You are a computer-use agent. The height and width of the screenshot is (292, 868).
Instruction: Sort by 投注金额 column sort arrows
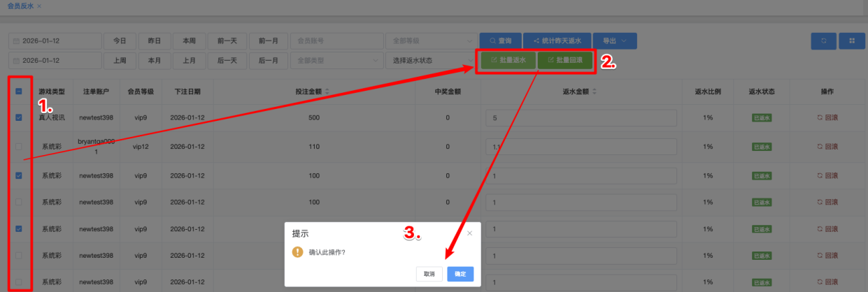tap(327, 92)
